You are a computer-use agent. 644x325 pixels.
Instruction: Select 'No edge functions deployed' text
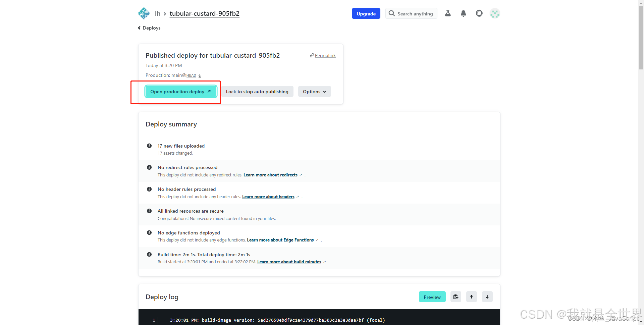[189, 233]
